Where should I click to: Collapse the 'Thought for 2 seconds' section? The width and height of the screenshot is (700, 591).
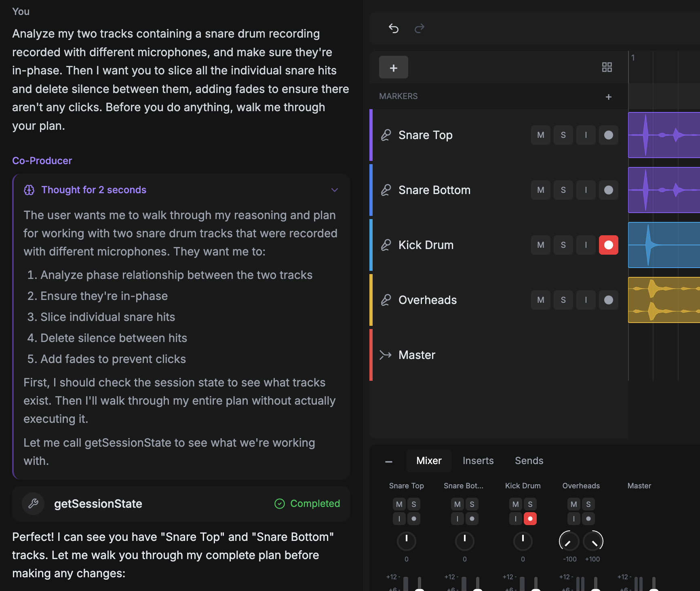coord(334,190)
